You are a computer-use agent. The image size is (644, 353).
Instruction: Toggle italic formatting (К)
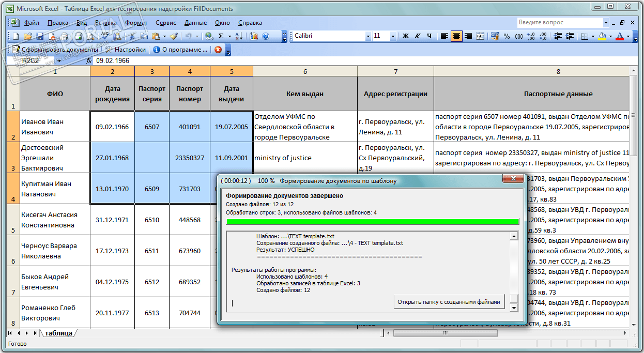point(418,36)
